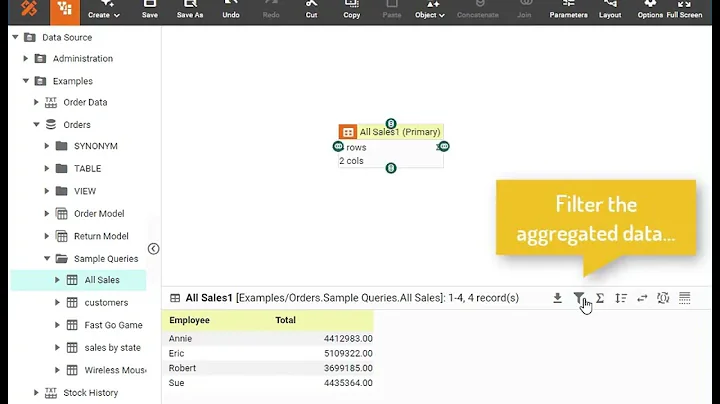
Task: Expand the Return Model node
Action: point(47,236)
